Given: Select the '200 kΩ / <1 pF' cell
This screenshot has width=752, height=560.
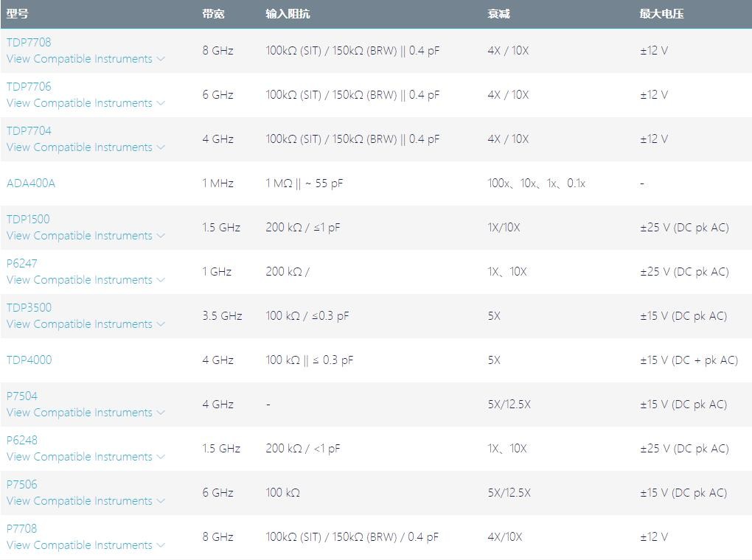Looking at the screenshot, I should (303, 449).
